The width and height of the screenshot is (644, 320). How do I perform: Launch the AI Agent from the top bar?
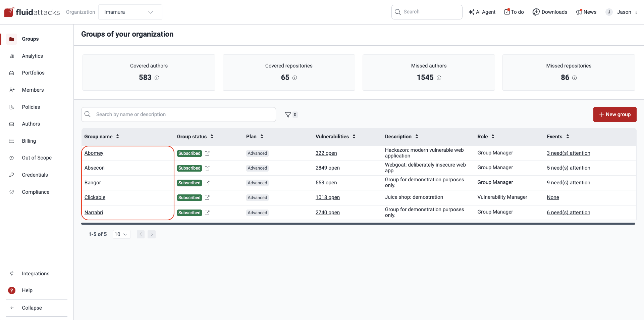tap(482, 12)
